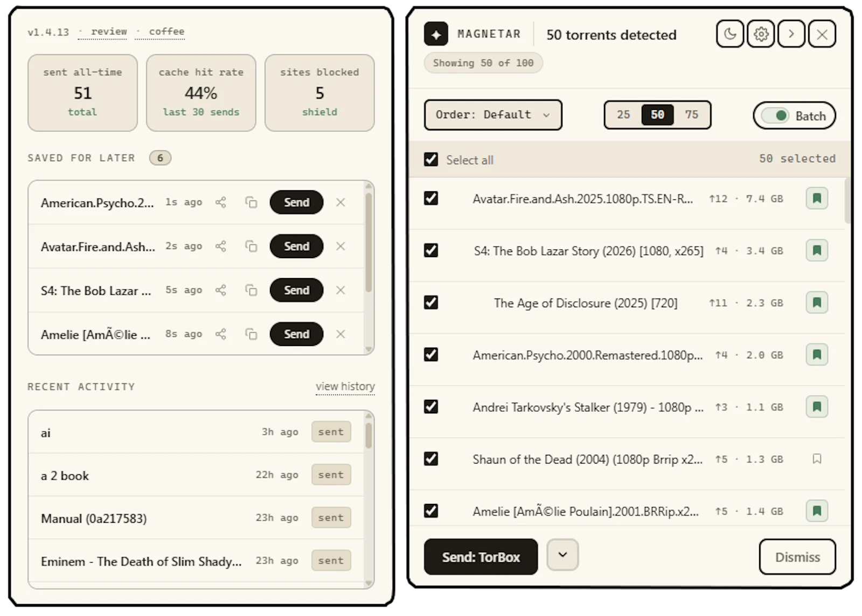Toggle the Batch mode switch
Image resolution: width=862 pixels, height=616 pixels.
775,116
